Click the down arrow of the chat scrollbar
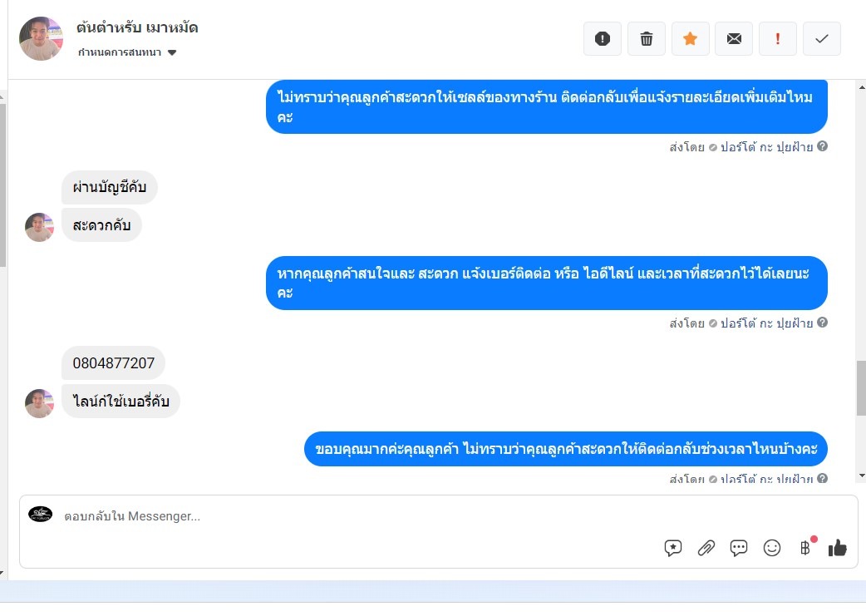The width and height of the screenshot is (866, 616). (x=862, y=476)
